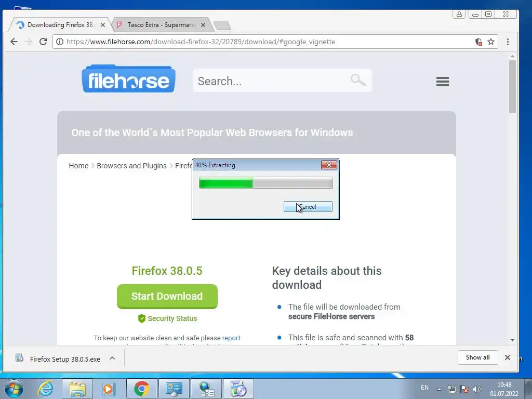The height and width of the screenshot is (399, 532).
Task: Open the blocked content shield icon
Action: tap(478, 42)
